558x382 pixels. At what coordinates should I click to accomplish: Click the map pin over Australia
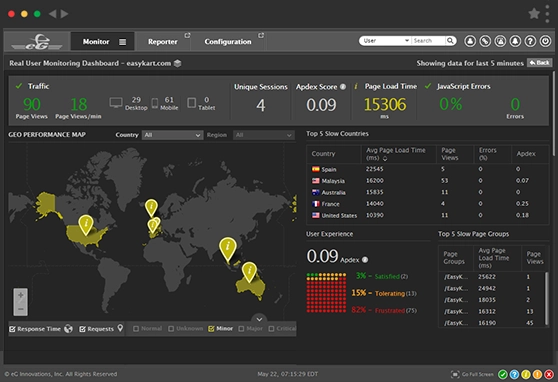click(249, 272)
